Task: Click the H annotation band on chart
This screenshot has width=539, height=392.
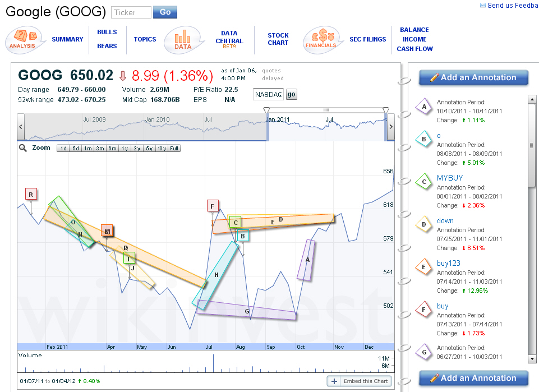Action: (215, 275)
